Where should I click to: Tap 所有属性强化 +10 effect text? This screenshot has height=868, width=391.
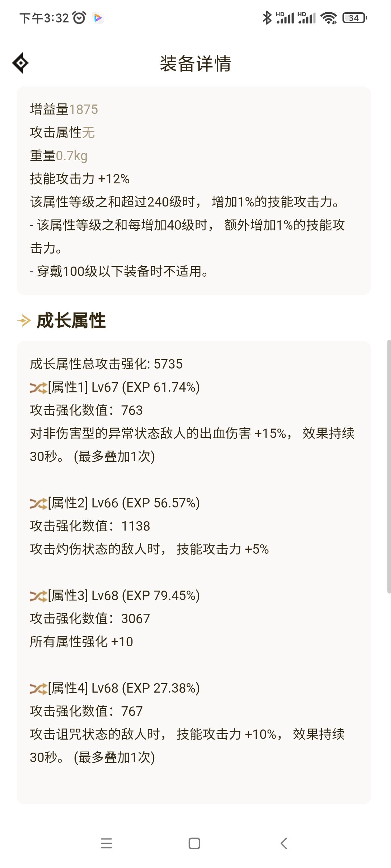tap(81, 642)
